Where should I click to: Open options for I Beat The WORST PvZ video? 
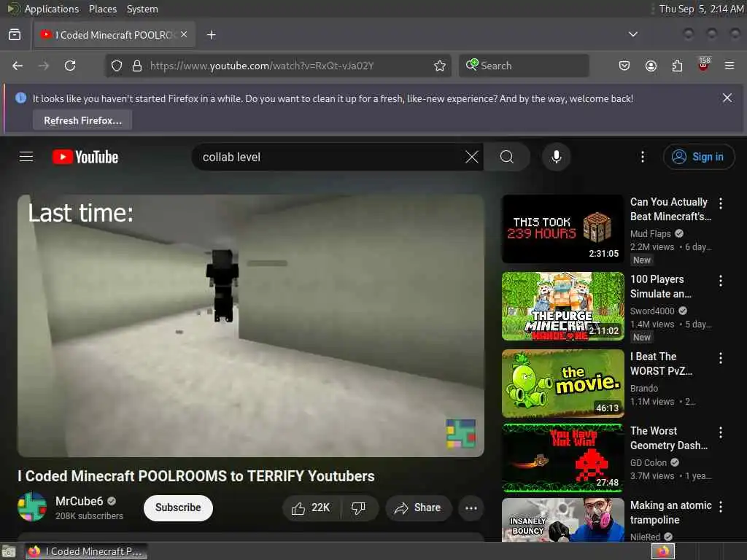point(720,357)
